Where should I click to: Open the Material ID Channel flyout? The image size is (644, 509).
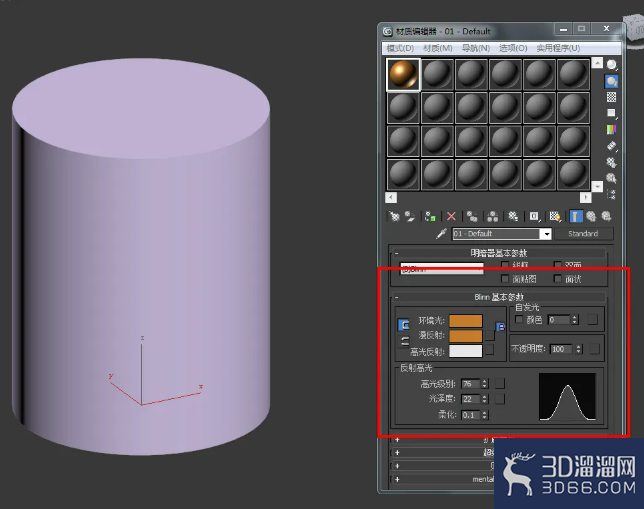(534, 216)
